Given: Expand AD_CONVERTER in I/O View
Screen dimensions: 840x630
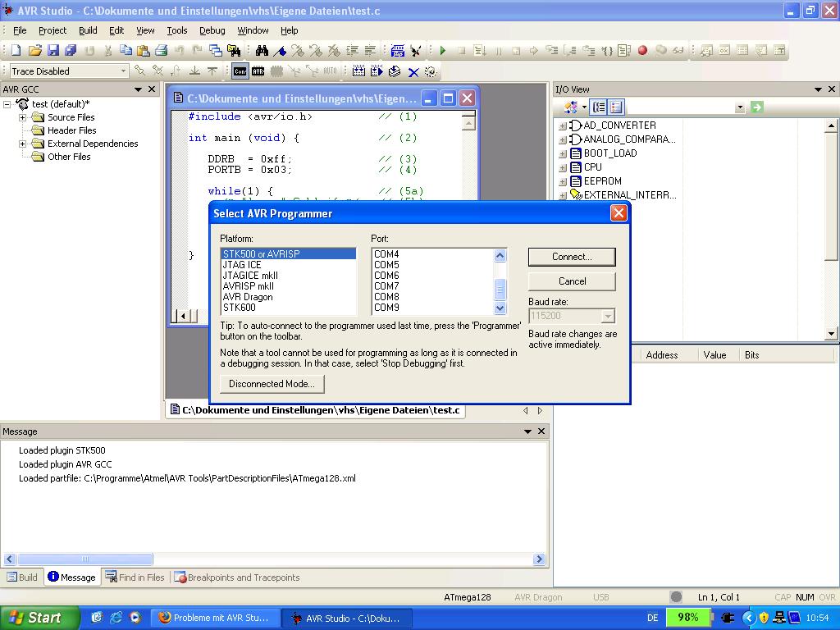Looking at the screenshot, I should coord(563,126).
